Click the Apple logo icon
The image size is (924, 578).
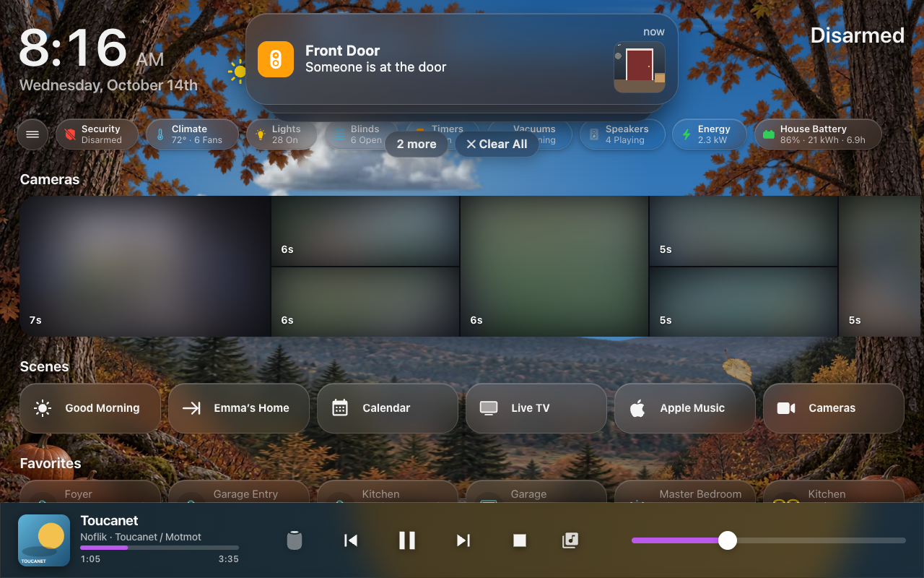pos(637,408)
